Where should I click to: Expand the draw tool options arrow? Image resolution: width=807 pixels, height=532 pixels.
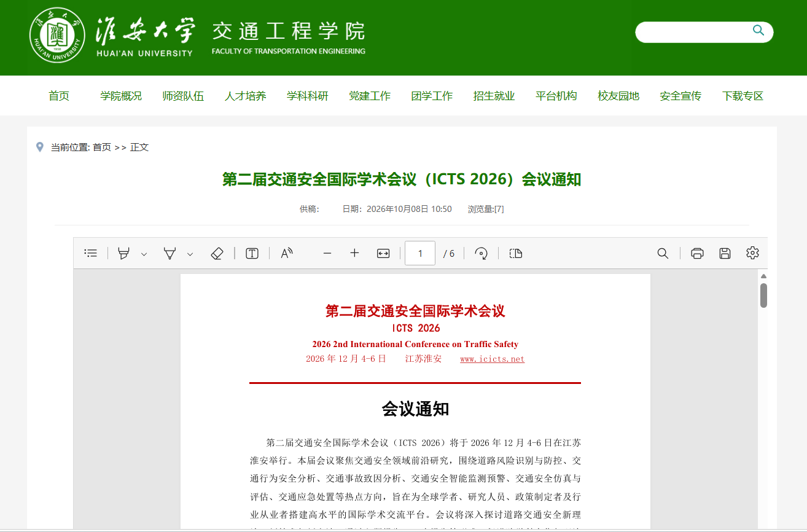(190, 254)
